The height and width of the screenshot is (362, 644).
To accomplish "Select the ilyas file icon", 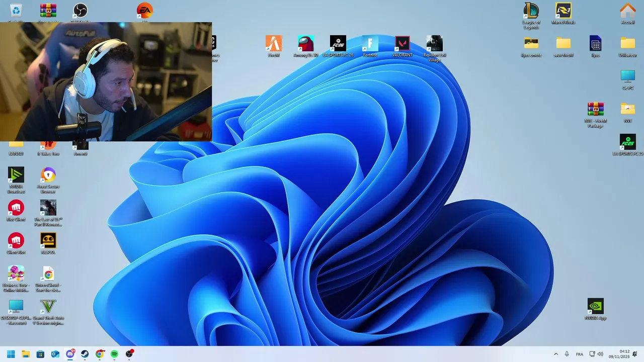I will coord(596,46).
